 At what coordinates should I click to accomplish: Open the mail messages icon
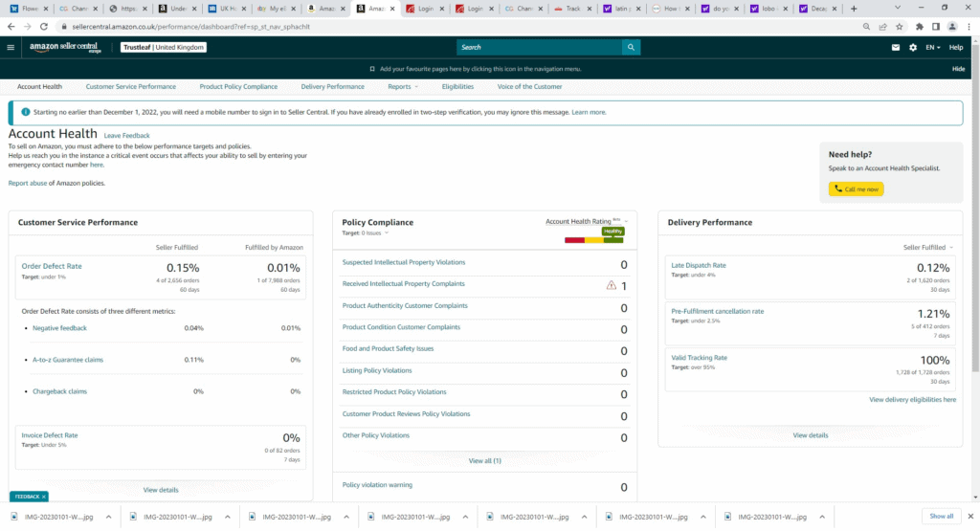[896, 47]
